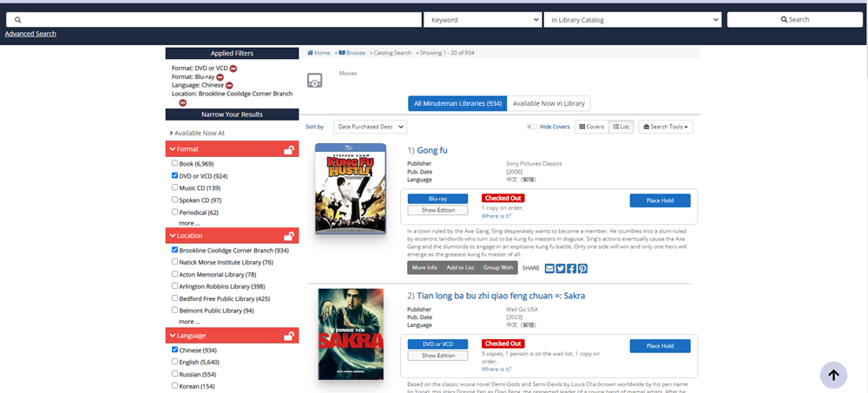Show Edition for Gong fu Blu-ray
The image size is (868, 393).
click(437, 210)
